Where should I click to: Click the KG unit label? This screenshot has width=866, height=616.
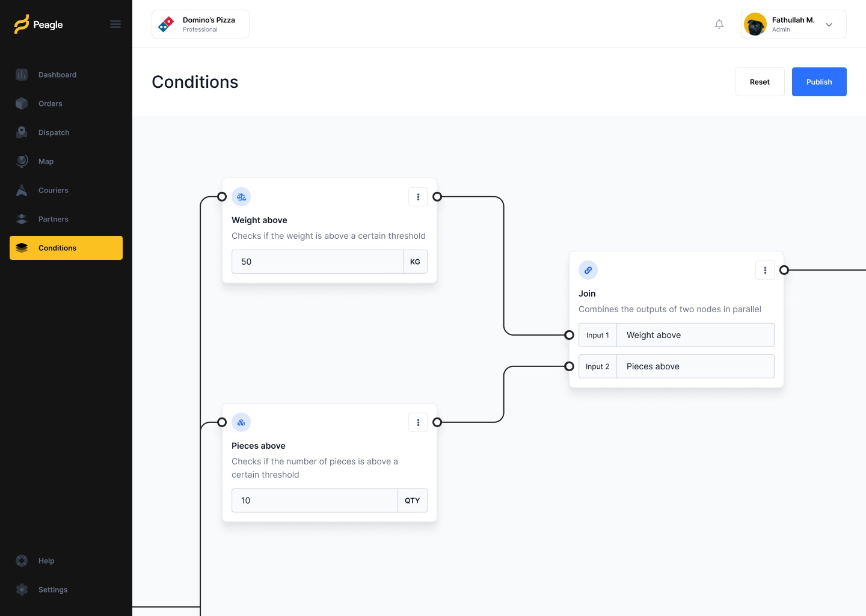coord(415,262)
